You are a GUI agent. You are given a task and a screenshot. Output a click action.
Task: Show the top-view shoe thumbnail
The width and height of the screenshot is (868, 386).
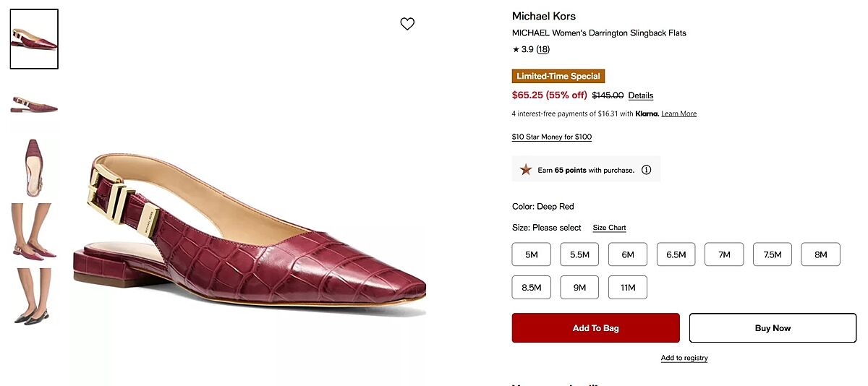point(34,168)
